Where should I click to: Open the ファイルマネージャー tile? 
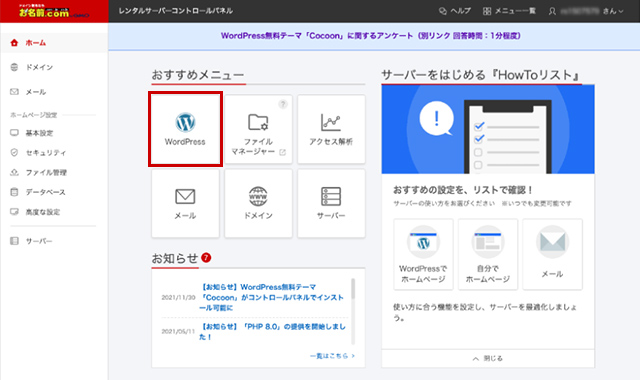point(258,129)
